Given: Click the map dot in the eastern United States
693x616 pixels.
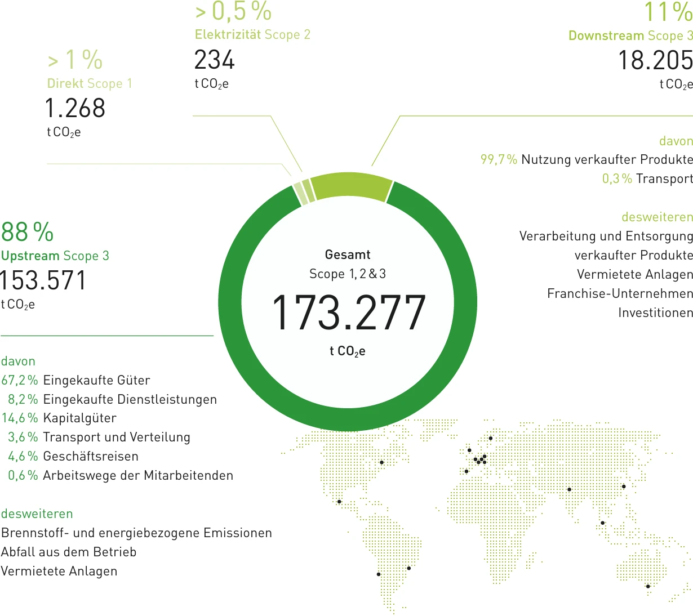Looking at the screenshot, I should pos(381,462).
